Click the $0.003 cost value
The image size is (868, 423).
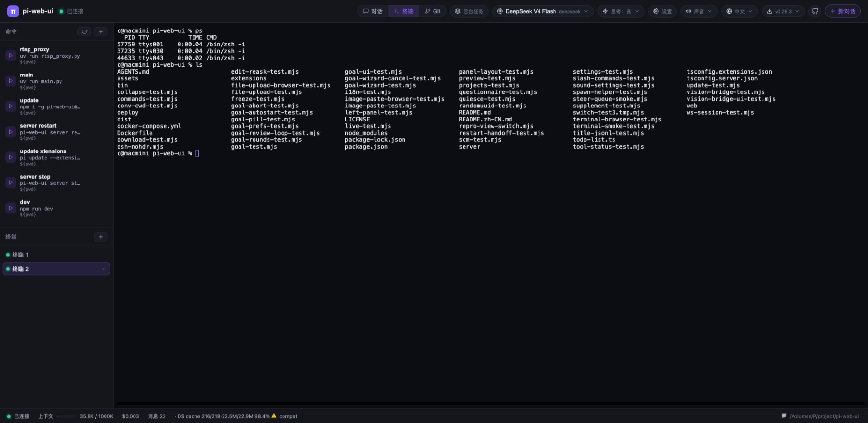pyautogui.click(x=131, y=416)
